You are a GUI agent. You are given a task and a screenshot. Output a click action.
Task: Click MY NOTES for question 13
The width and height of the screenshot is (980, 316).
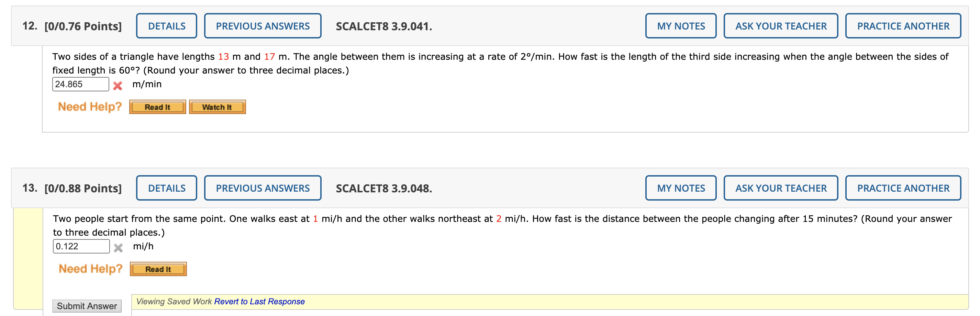(681, 188)
